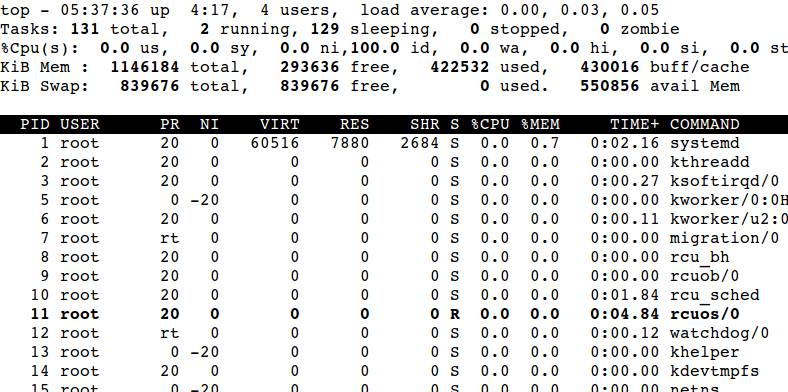The image size is (788, 392).
Task: Click the migration/0 process row
Action: click(394, 238)
